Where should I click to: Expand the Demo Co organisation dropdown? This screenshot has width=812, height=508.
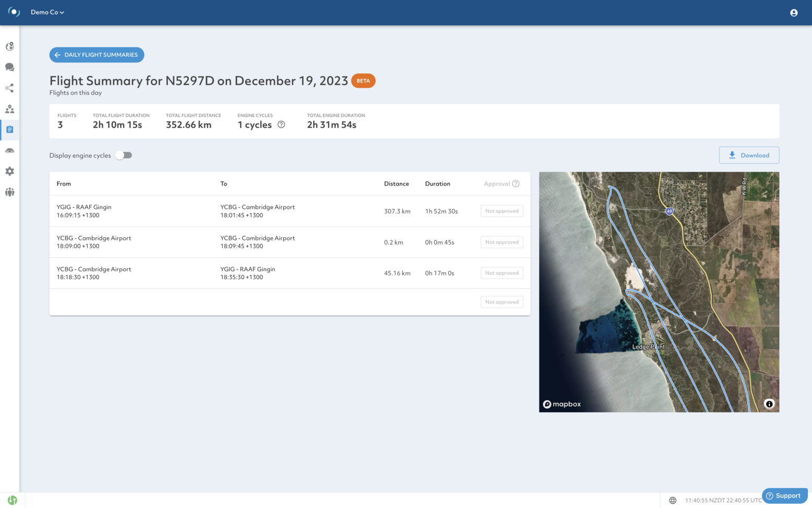(47, 12)
